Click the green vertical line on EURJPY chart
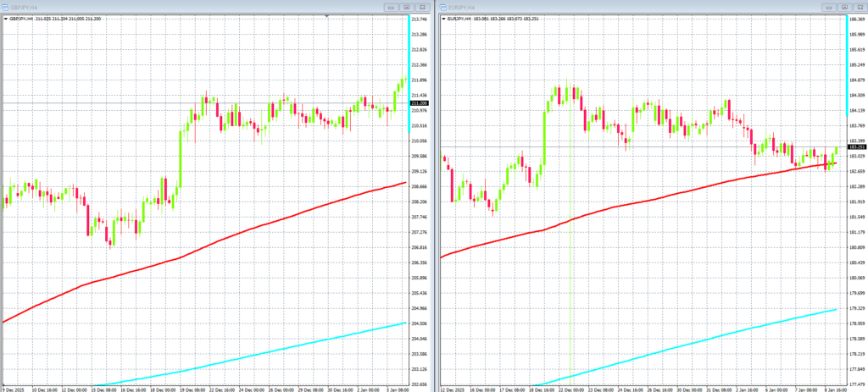 click(570, 254)
